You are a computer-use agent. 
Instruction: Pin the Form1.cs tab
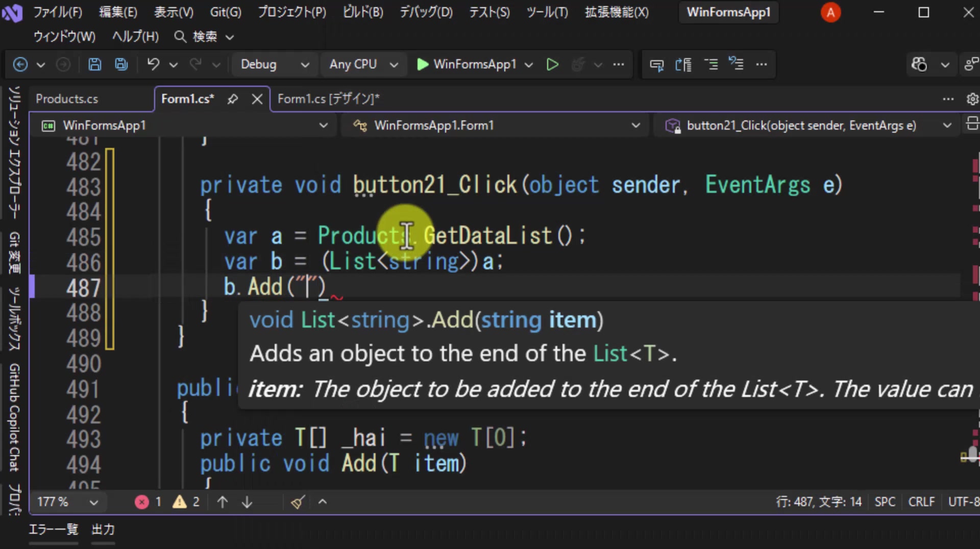(233, 99)
